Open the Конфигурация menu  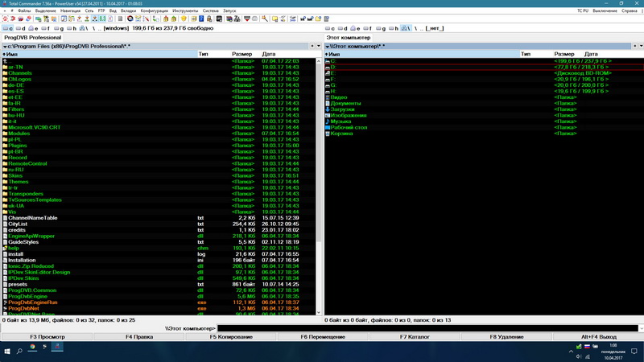[154, 10]
